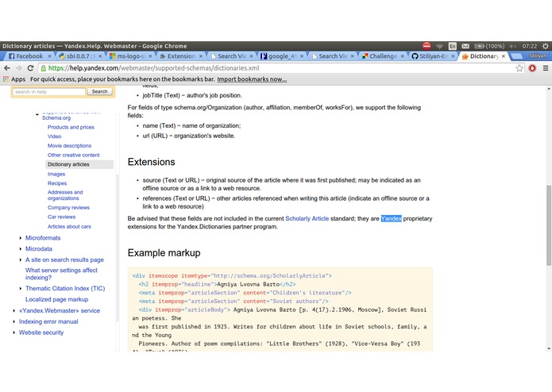Close the Facebook tab
This screenshot has height=392, width=552.
49,56
